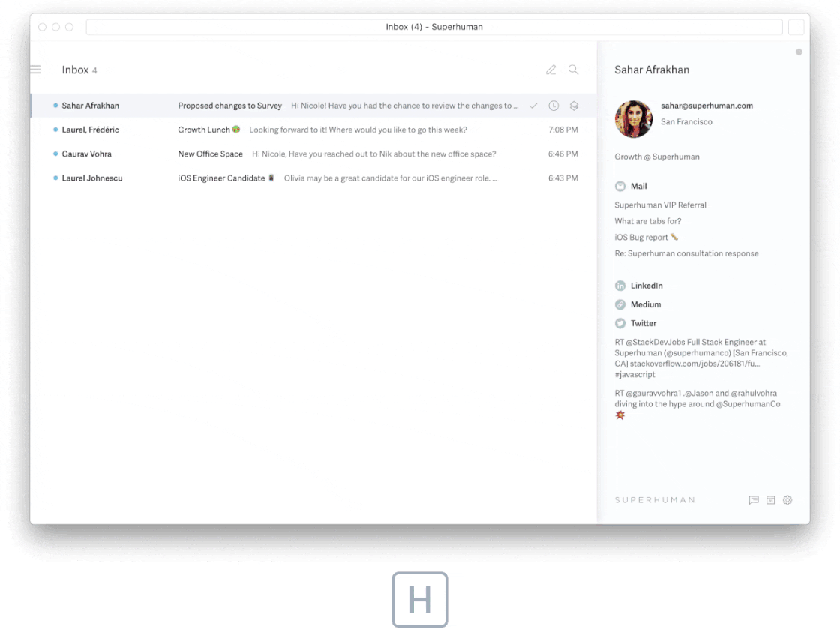Toggle unread dot on the Gaurav Vohra email
This screenshot has width=840, height=638.
tap(55, 154)
